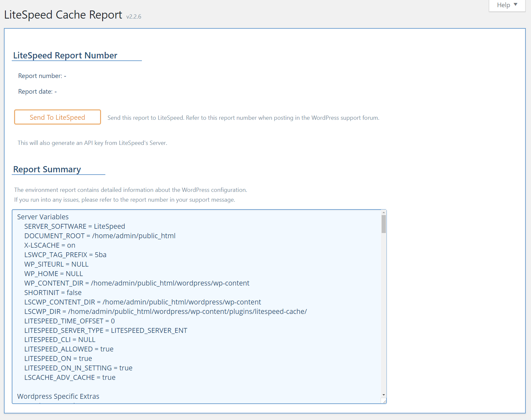This screenshot has width=531, height=420.
Task: Click the 'environment report contains detailed information' line
Action: tap(130, 190)
